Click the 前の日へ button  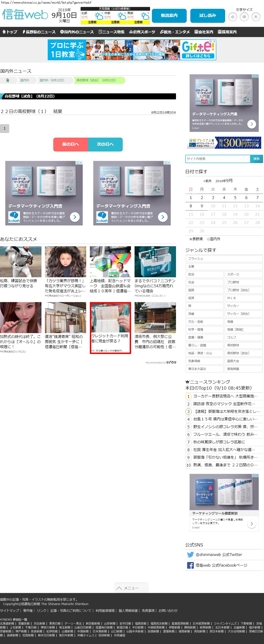pyautogui.click(x=70, y=144)
